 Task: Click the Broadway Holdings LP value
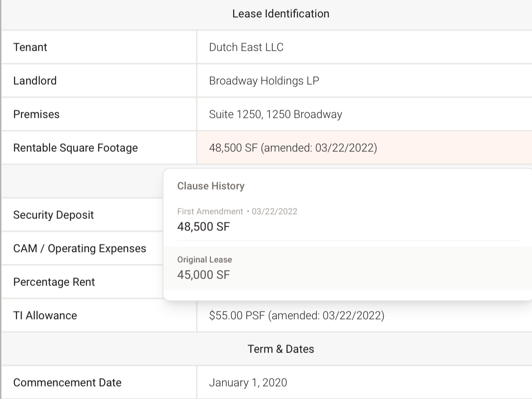click(x=264, y=81)
